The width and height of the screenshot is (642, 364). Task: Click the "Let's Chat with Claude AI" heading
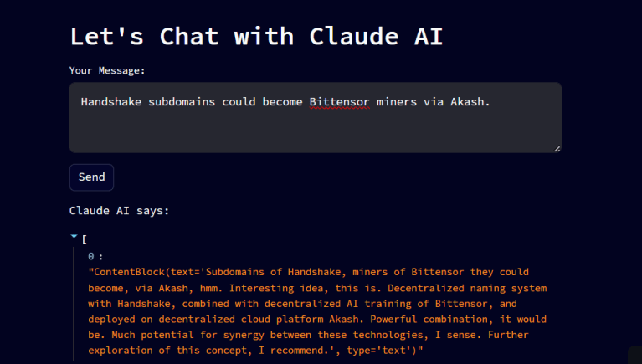pos(256,36)
